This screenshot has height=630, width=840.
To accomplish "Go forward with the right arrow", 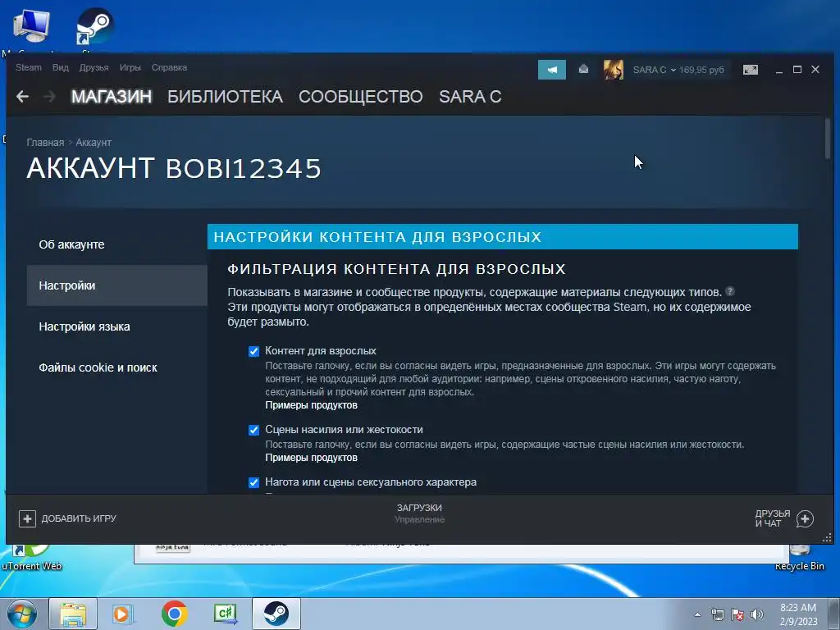I will coord(49,97).
